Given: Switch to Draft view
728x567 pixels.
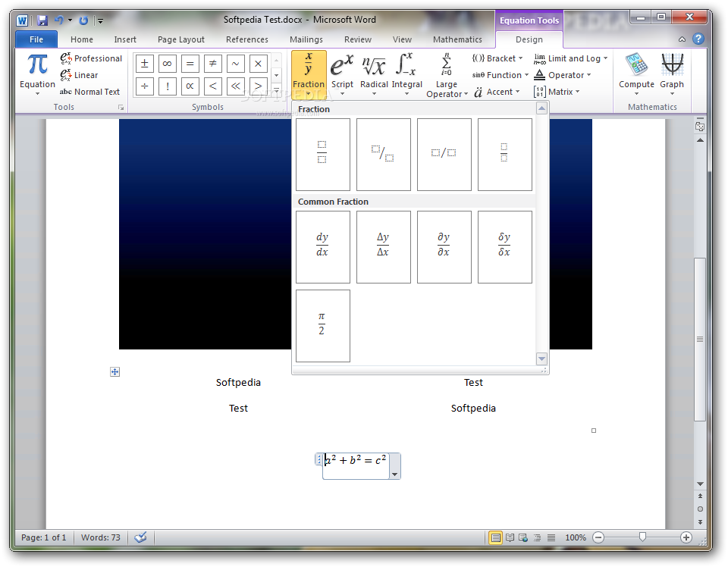Looking at the screenshot, I should click(551, 537).
